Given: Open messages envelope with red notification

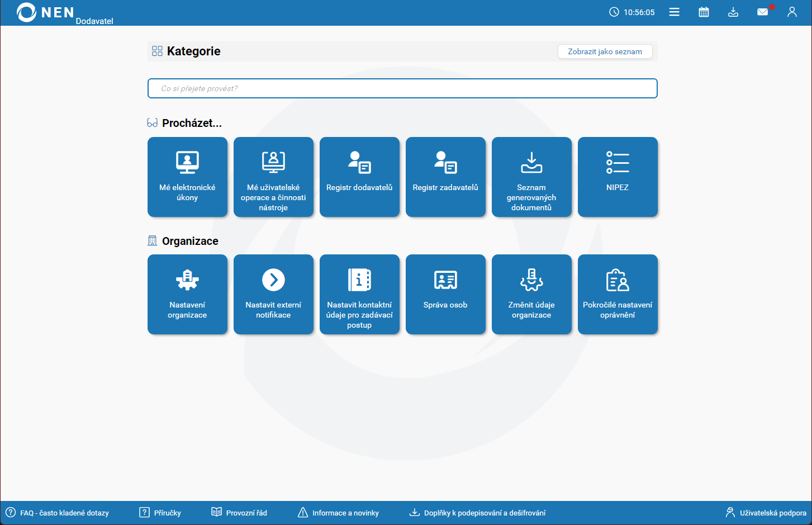Looking at the screenshot, I should [763, 12].
